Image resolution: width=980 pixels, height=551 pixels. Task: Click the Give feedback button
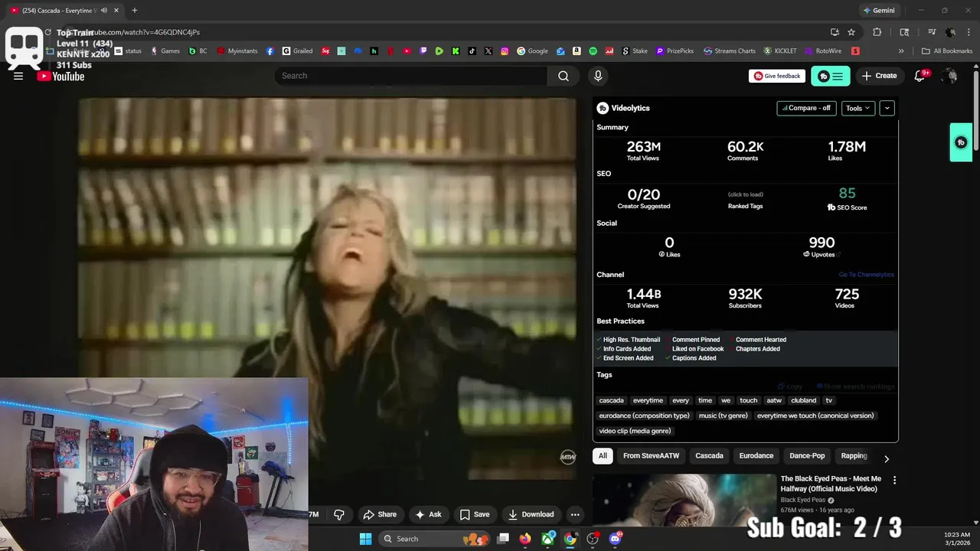(x=777, y=76)
